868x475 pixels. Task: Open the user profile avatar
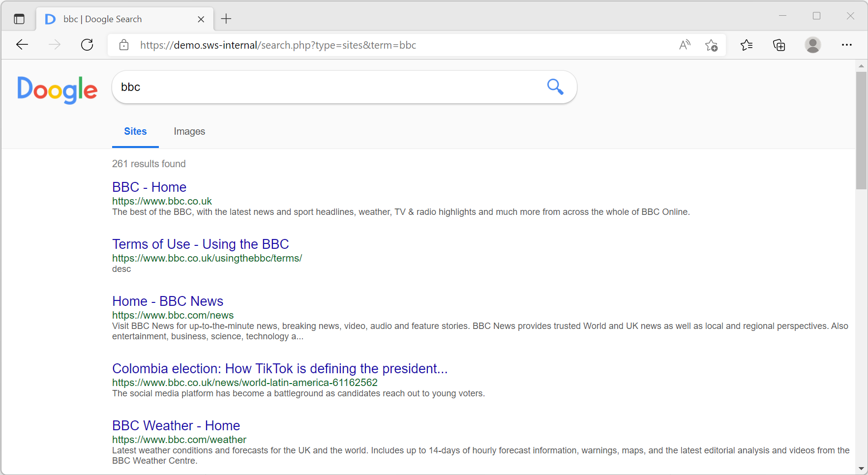point(812,45)
